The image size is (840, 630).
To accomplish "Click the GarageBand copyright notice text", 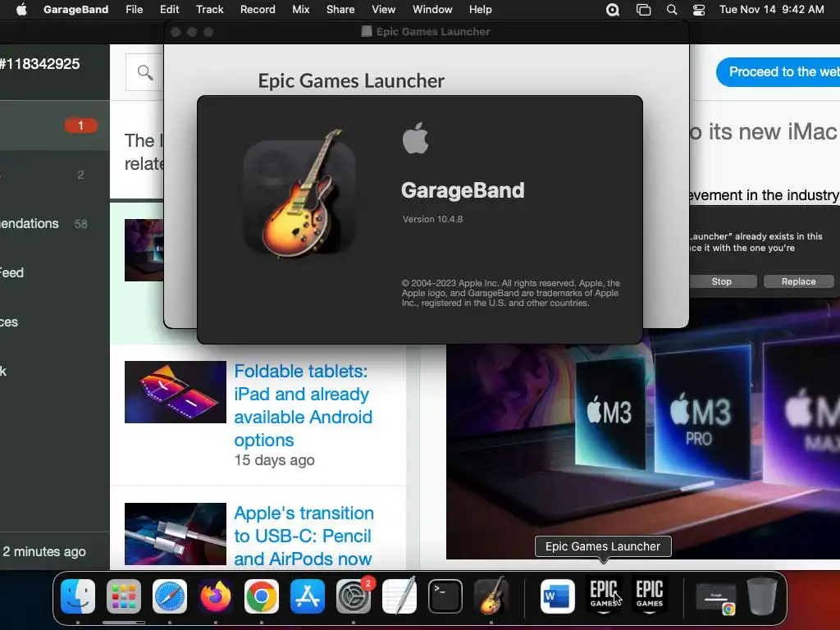I will point(510,293).
